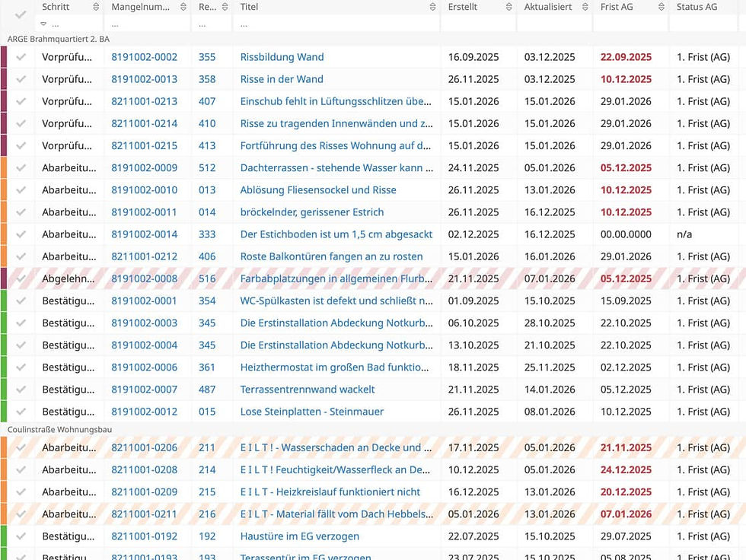Filter the Mangelnummer column field

(146, 24)
